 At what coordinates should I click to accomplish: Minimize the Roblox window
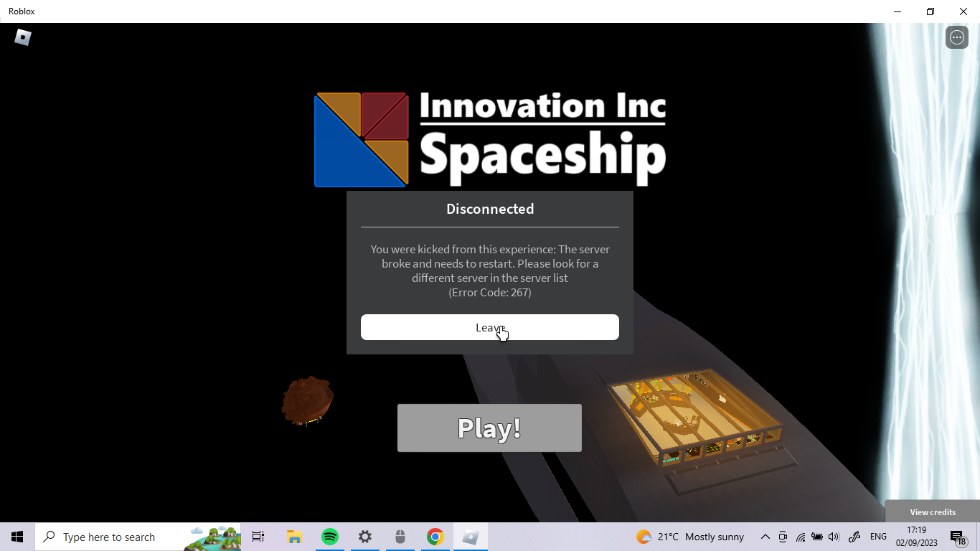coord(897,11)
